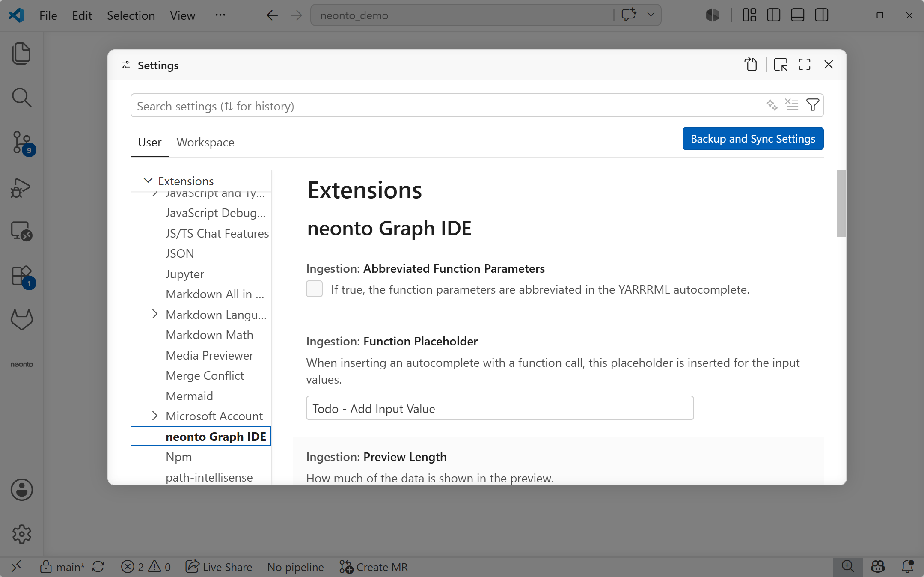This screenshot has height=577, width=924.
Task: Switch to the Workspace settings tab
Action: point(205,142)
